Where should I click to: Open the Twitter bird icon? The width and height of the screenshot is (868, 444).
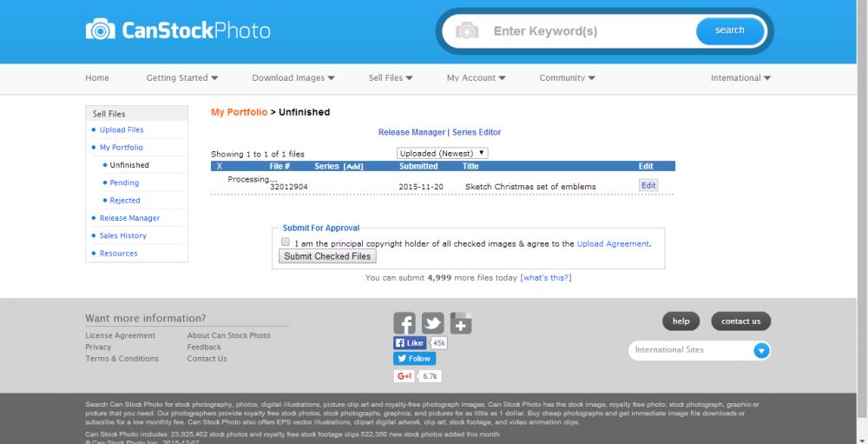[x=432, y=323]
